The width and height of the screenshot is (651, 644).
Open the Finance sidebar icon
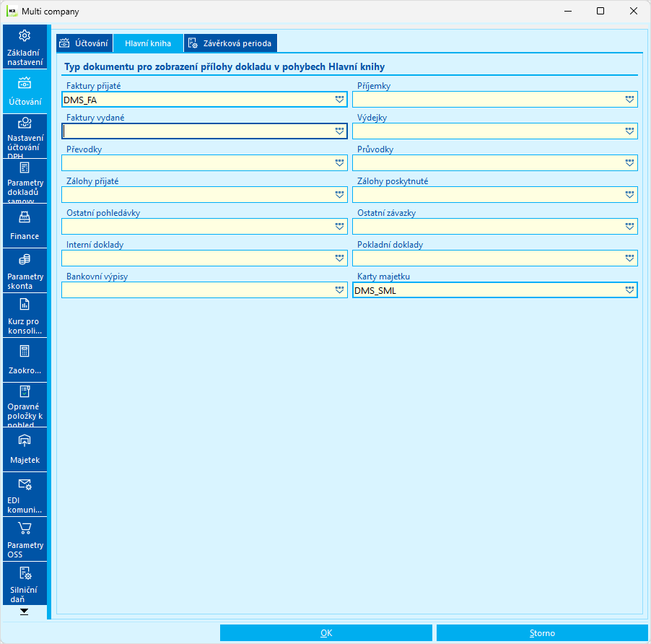tap(25, 217)
